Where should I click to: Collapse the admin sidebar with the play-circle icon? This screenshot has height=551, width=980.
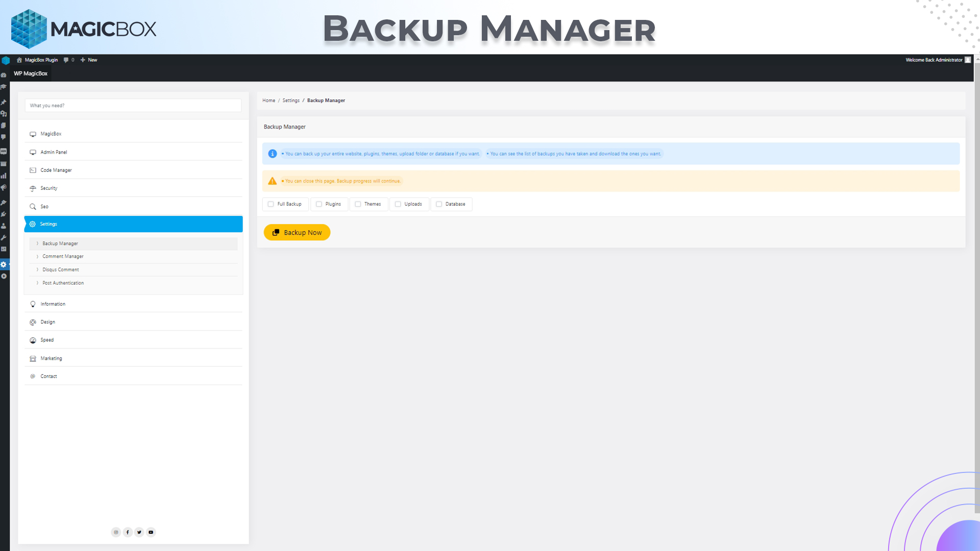coord(4,276)
